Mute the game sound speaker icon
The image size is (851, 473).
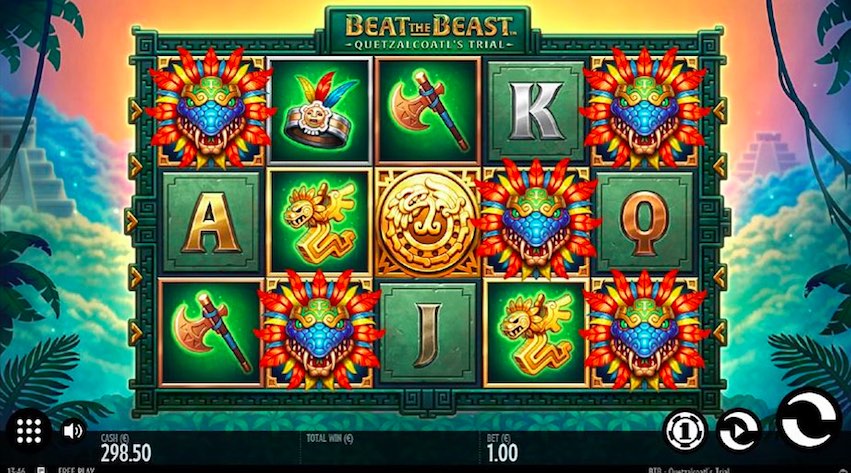click(x=73, y=431)
